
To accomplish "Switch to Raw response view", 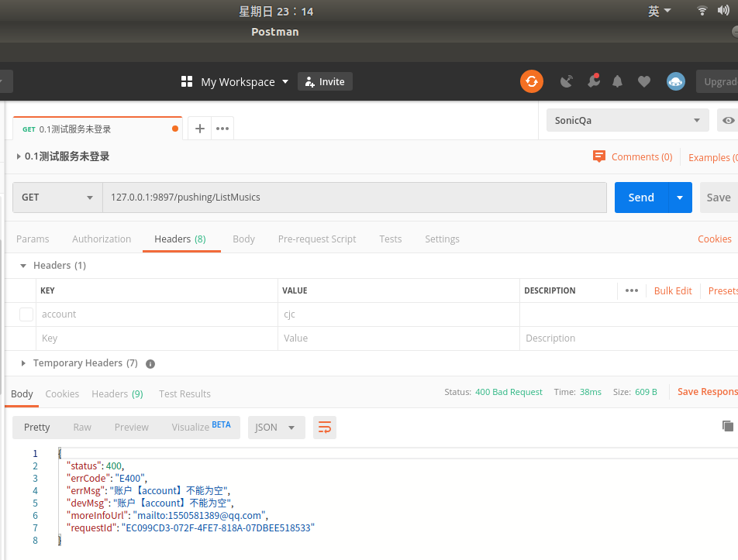I will (82, 428).
